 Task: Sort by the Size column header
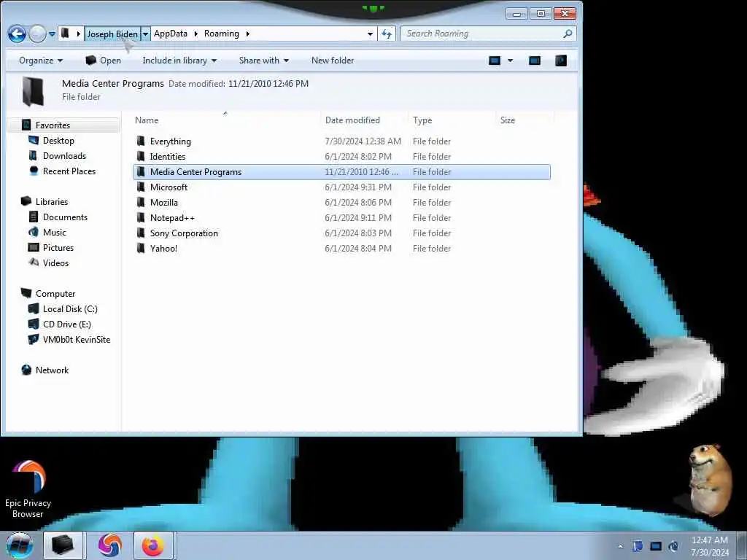tap(524, 120)
